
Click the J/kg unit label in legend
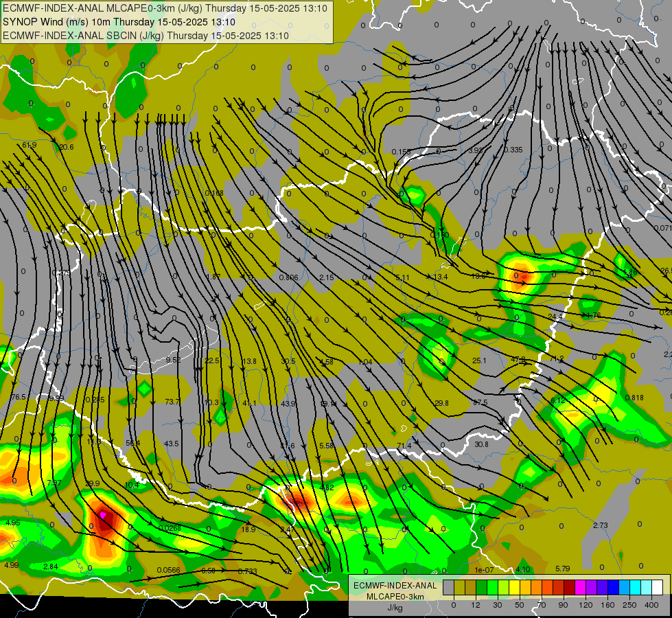tap(395, 608)
